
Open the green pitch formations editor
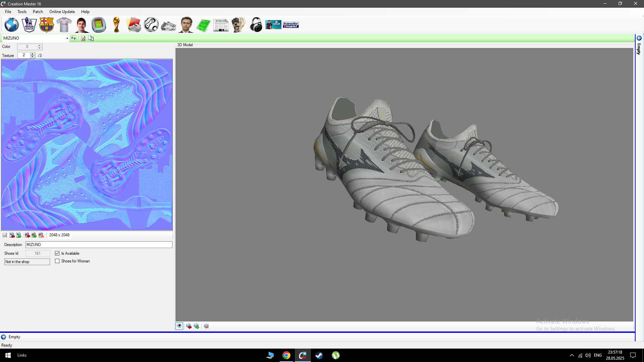(x=204, y=25)
